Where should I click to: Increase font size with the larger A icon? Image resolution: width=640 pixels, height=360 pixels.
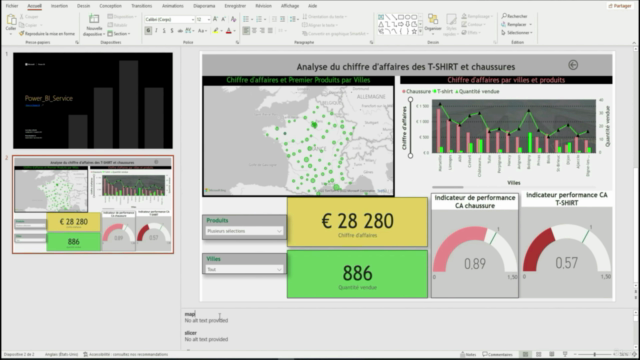tap(215, 19)
